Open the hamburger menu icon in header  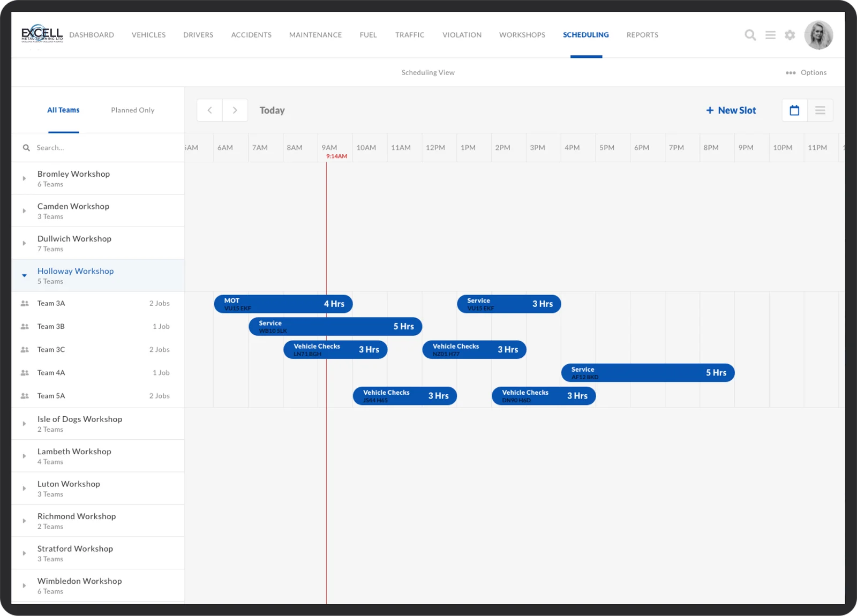(770, 35)
